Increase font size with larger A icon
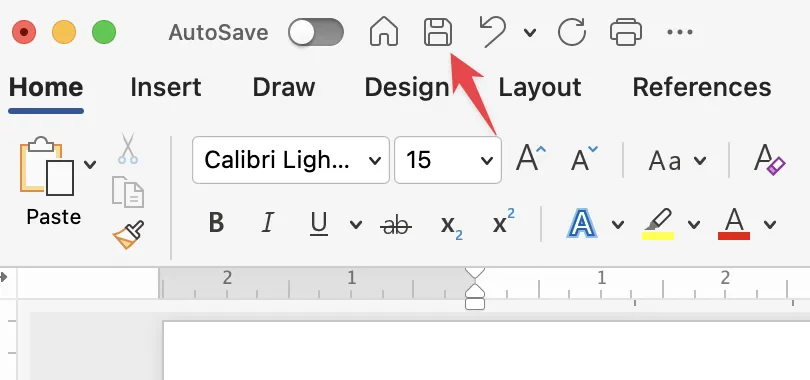Screen dimensions: 810x380 [x=531, y=159]
